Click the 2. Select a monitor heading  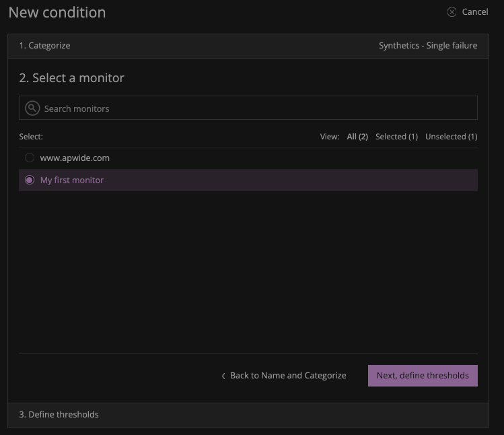click(71, 78)
